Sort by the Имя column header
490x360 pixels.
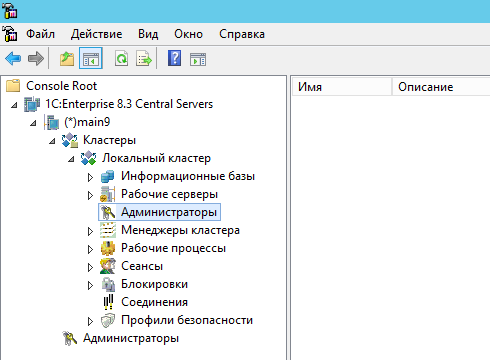pyautogui.click(x=342, y=87)
